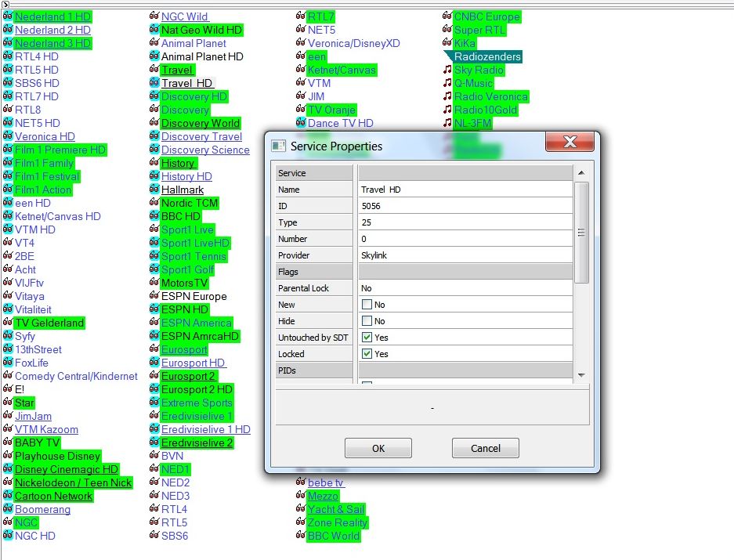Click the icon beside BBC World

click(301, 536)
